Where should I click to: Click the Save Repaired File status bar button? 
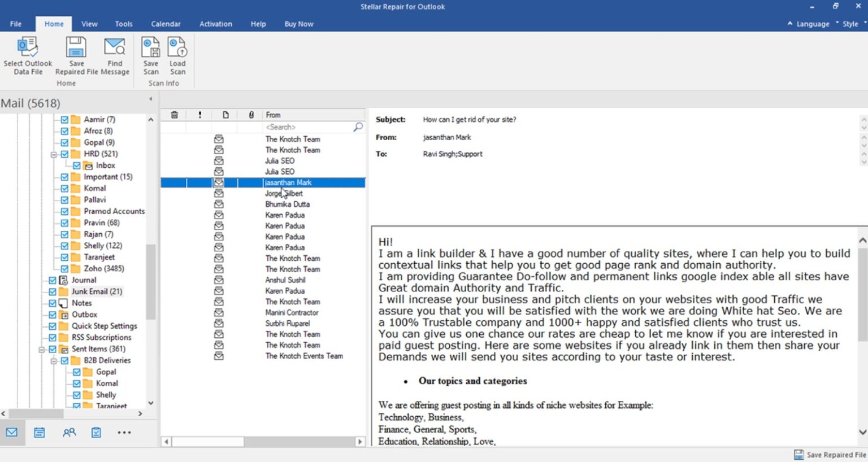pyautogui.click(x=831, y=455)
